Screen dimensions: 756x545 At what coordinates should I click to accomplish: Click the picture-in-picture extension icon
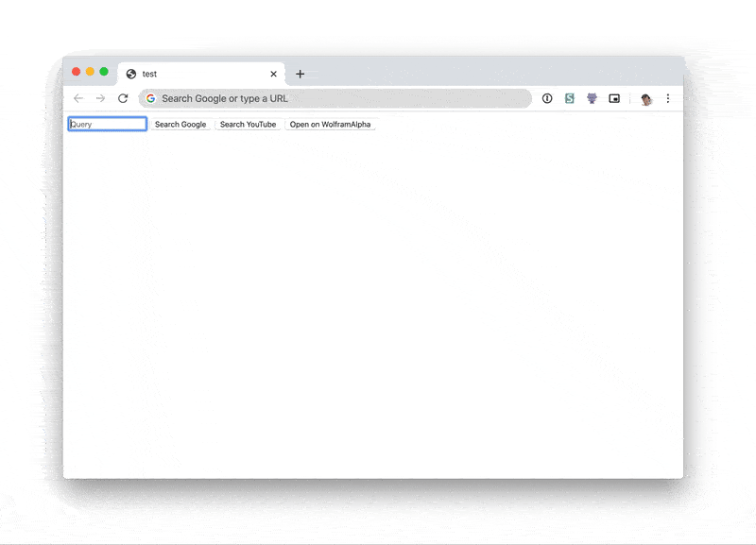pyautogui.click(x=614, y=98)
